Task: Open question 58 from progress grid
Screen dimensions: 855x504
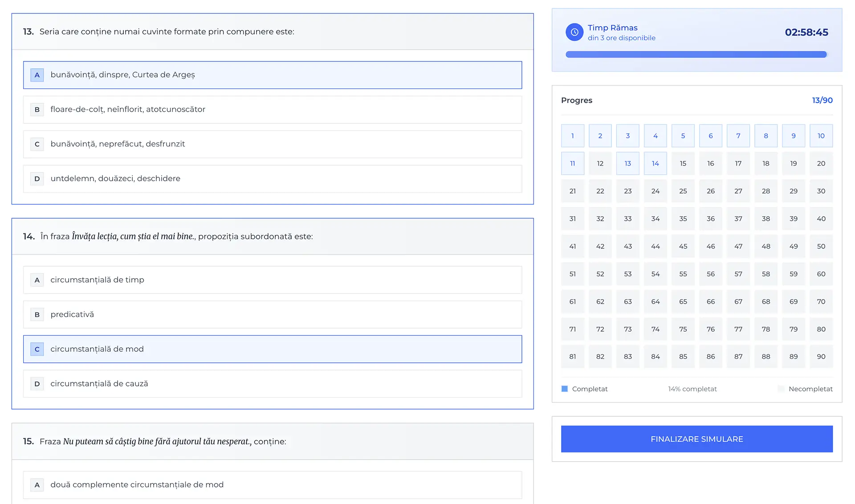Action: pyautogui.click(x=766, y=274)
